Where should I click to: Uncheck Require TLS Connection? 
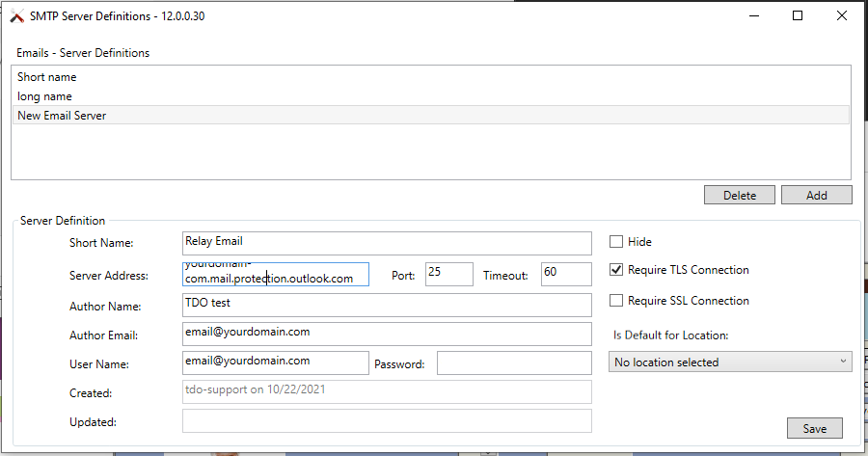(x=616, y=270)
